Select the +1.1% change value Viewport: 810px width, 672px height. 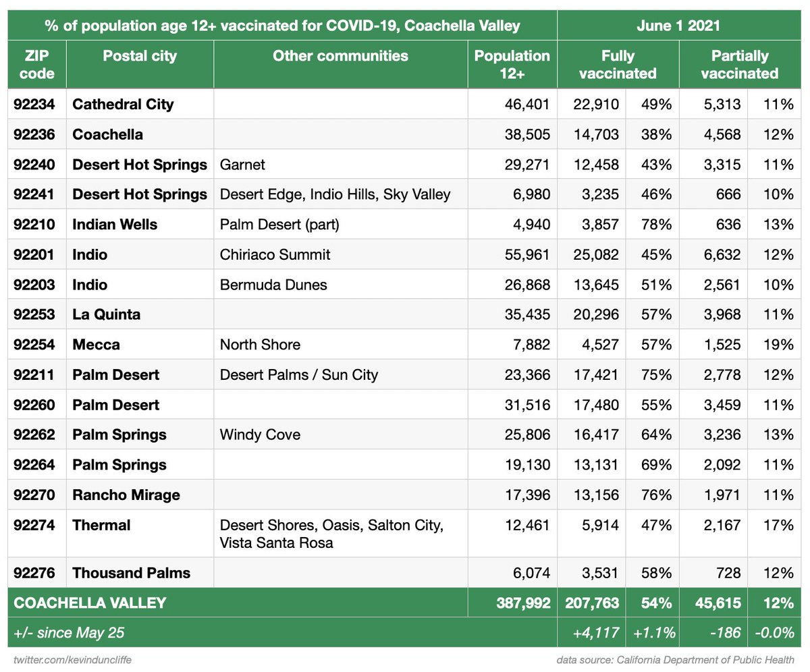coord(652,633)
